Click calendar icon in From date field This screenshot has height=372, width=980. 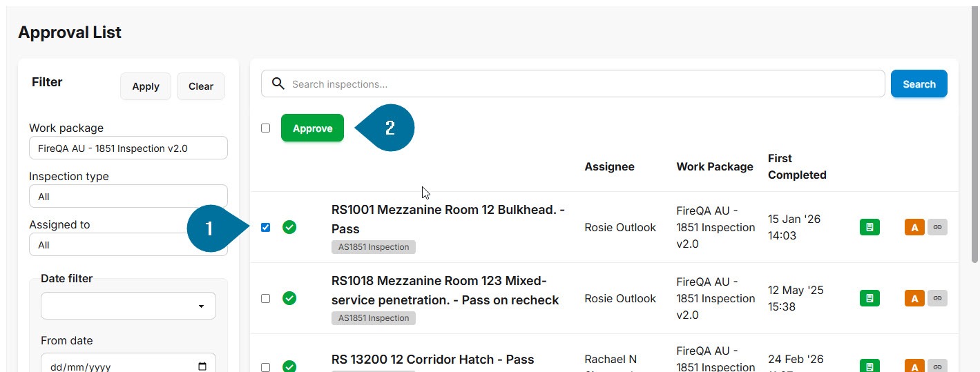pyautogui.click(x=202, y=366)
